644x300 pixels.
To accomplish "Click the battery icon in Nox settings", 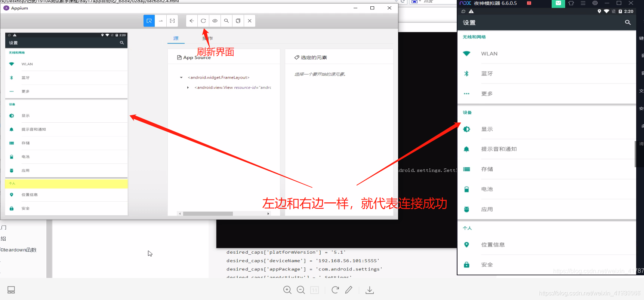I will coord(466,189).
